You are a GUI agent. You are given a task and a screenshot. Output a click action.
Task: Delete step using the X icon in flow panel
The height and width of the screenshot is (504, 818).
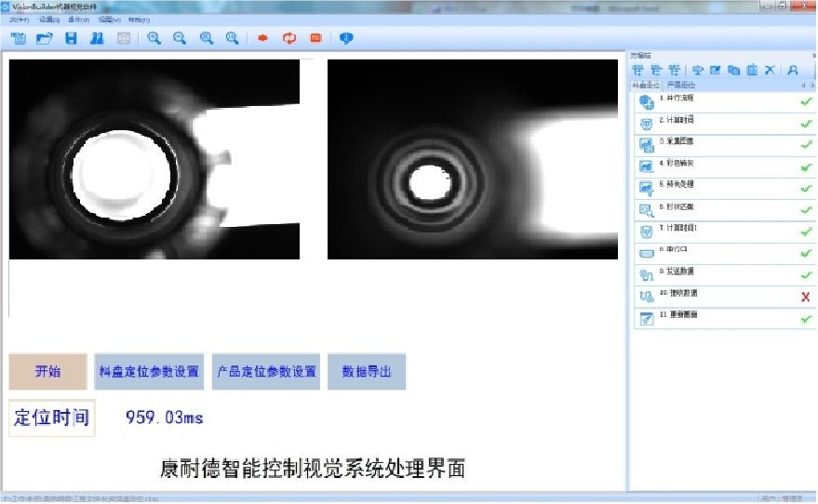tap(770, 70)
